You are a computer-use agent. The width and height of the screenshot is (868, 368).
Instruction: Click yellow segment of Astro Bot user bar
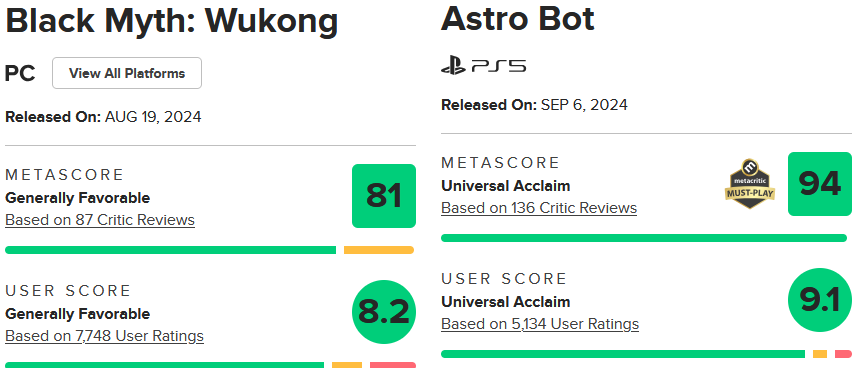(820, 354)
